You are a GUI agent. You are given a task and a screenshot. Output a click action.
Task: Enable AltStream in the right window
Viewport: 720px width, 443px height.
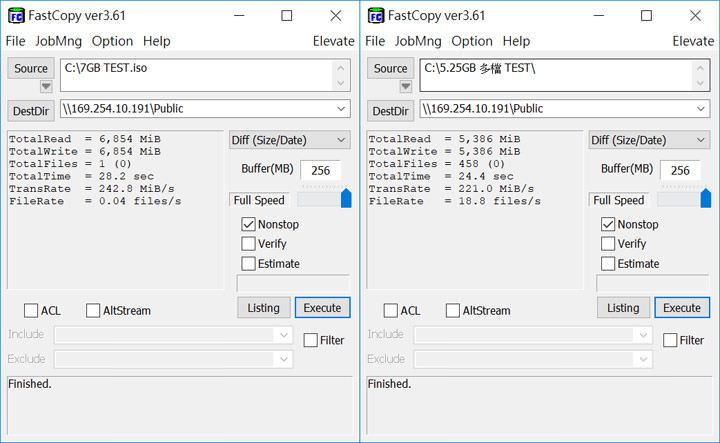click(x=453, y=311)
